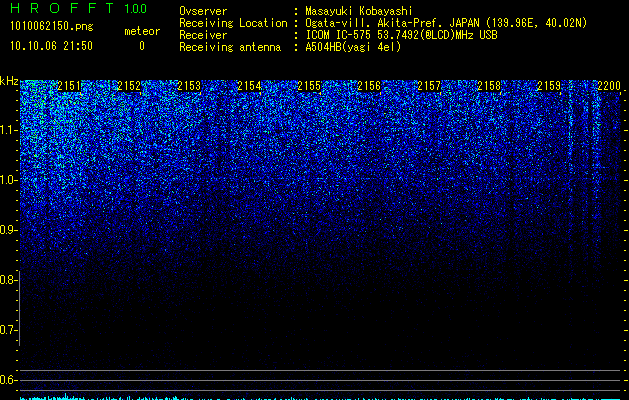Screen dimensions: 629x400
Task: Click the 1.1 frequency axis label
Action: coord(8,130)
